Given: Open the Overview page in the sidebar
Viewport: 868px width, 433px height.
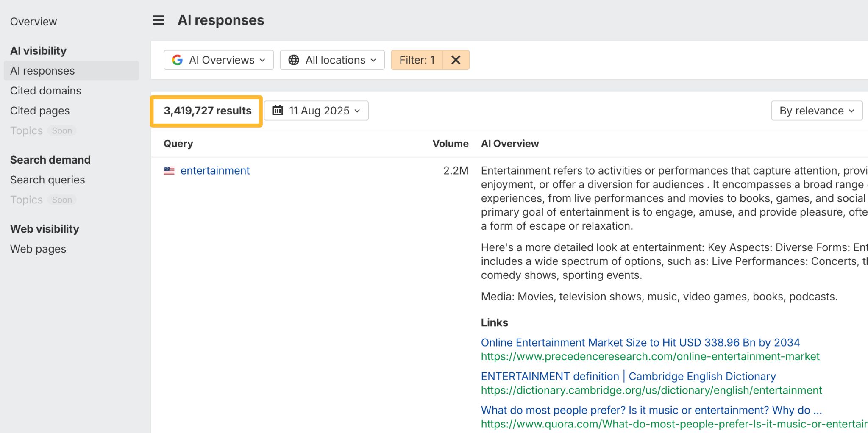Looking at the screenshot, I should [33, 21].
